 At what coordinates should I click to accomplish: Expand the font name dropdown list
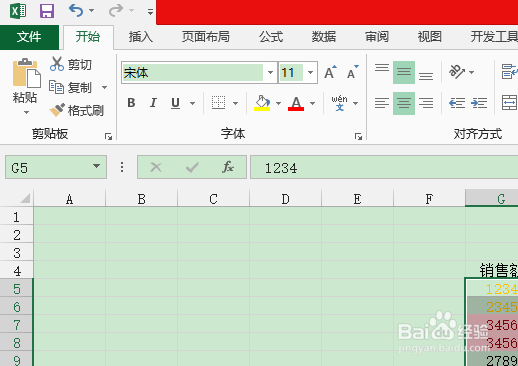point(270,73)
